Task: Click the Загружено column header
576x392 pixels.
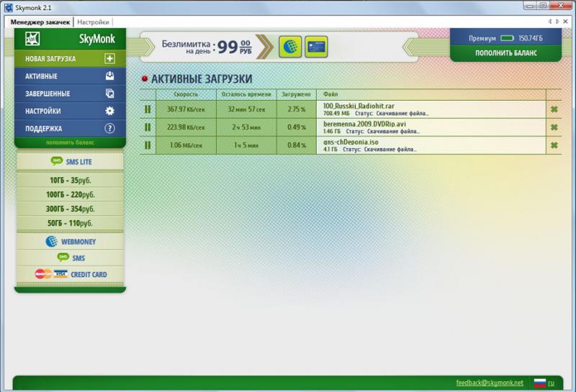Action: point(296,94)
